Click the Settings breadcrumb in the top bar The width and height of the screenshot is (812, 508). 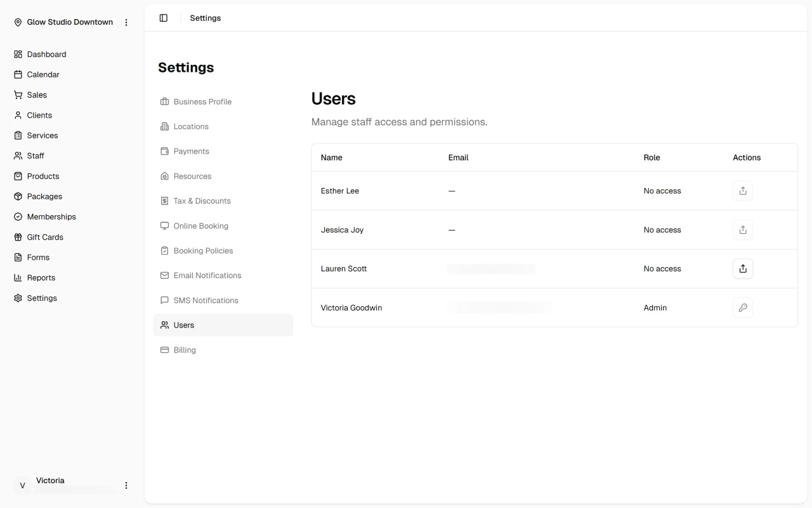206,18
